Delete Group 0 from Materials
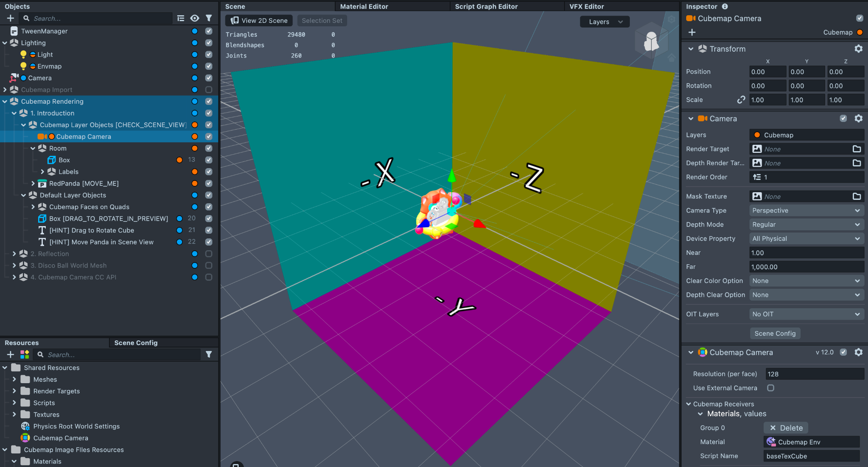 coord(786,428)
